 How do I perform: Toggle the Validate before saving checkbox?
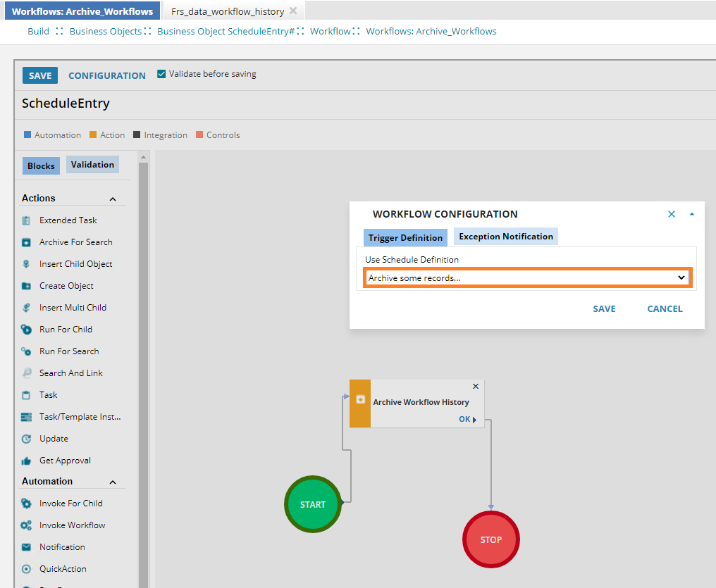pyautogui.click(x=161, y=73)
